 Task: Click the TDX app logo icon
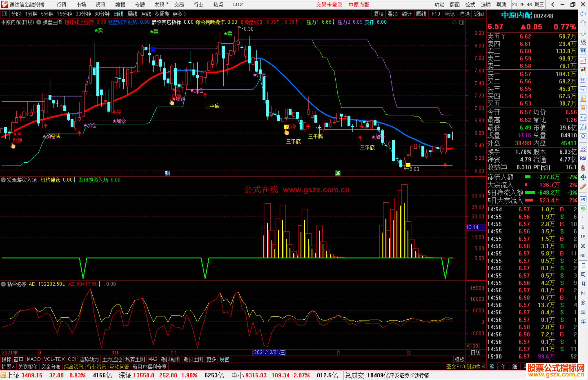pyautogui.click(x=4, y=4)
